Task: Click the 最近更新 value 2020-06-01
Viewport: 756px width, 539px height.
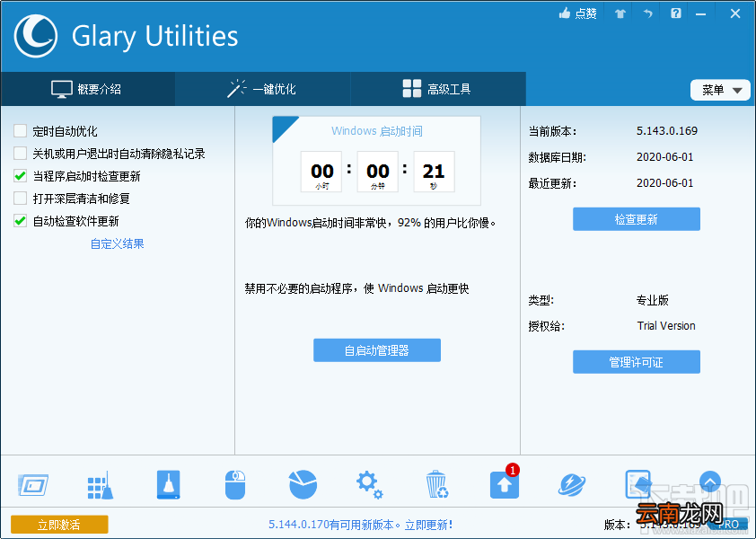Action: coord(665,183)
